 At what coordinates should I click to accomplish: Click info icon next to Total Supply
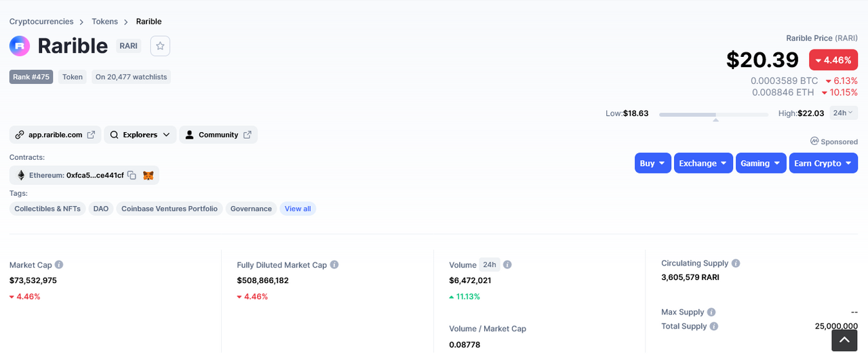click(714, 327)
